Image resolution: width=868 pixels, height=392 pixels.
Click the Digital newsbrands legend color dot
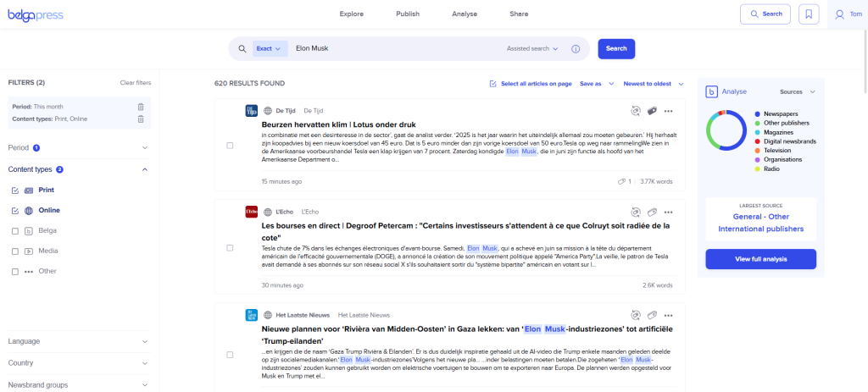pyautogui.click(x=757, y=141)
